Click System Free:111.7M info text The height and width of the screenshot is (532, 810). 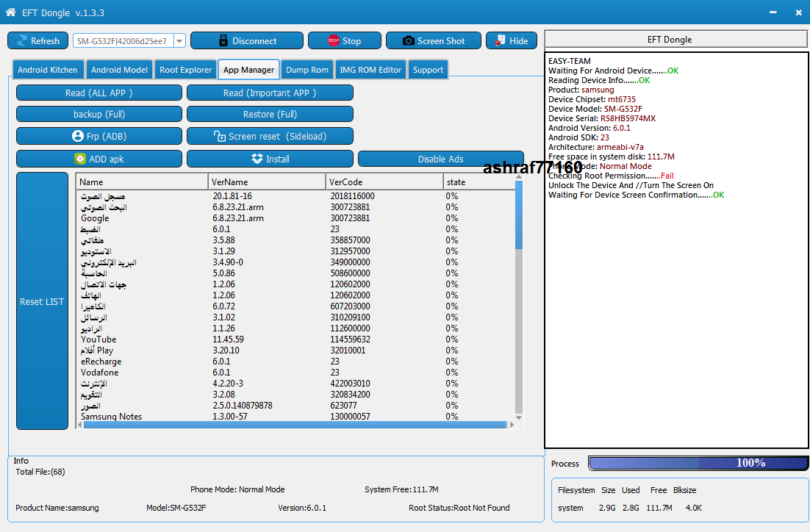pos(401,489)
